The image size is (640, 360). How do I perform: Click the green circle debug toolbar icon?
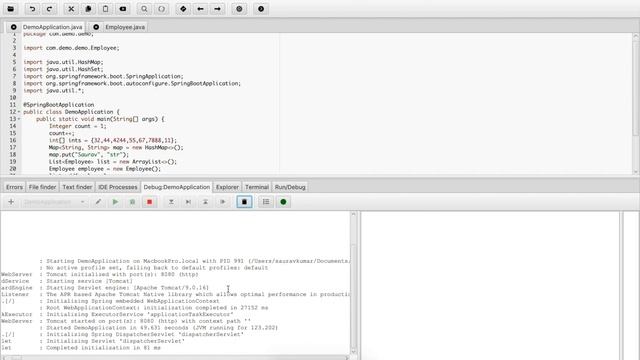283,202
